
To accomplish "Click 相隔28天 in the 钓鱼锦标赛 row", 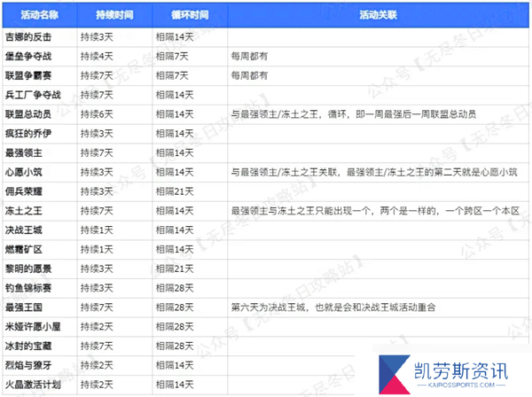I will pos(175,288).
